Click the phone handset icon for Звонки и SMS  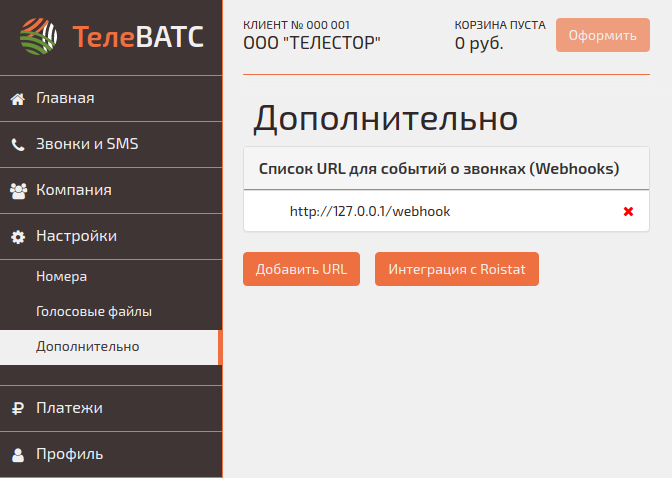pos(17,144)
